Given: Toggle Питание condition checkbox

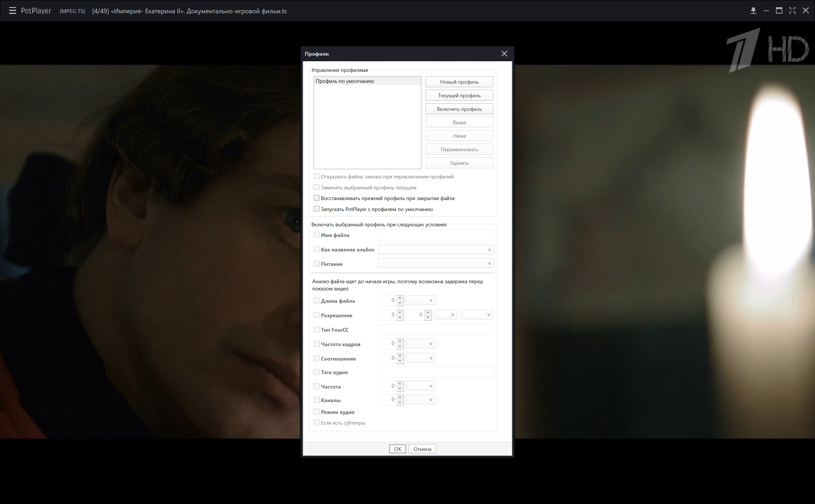Looking at the screenshot, I should pos(317,264).
